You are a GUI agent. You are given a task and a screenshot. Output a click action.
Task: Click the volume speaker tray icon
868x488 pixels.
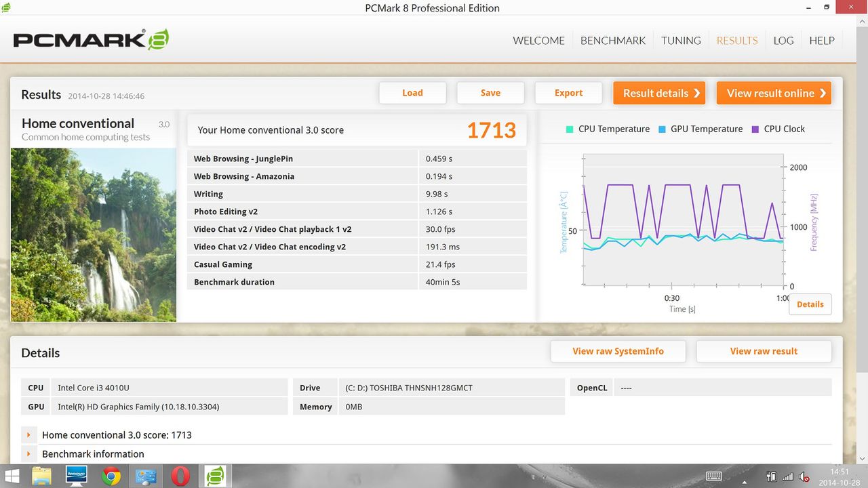pyautogui.click(x=804, y=476)
